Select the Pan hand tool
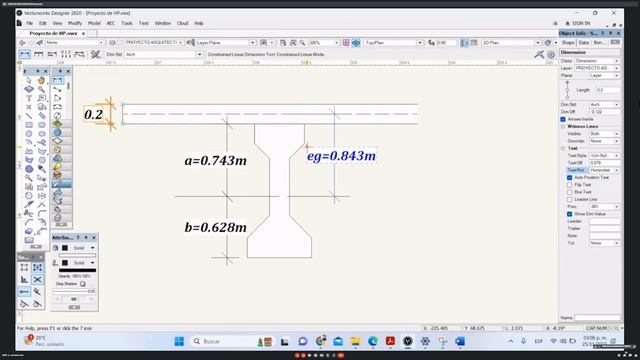Viewport: 640px width, 360px height. (x=41, y=80)
